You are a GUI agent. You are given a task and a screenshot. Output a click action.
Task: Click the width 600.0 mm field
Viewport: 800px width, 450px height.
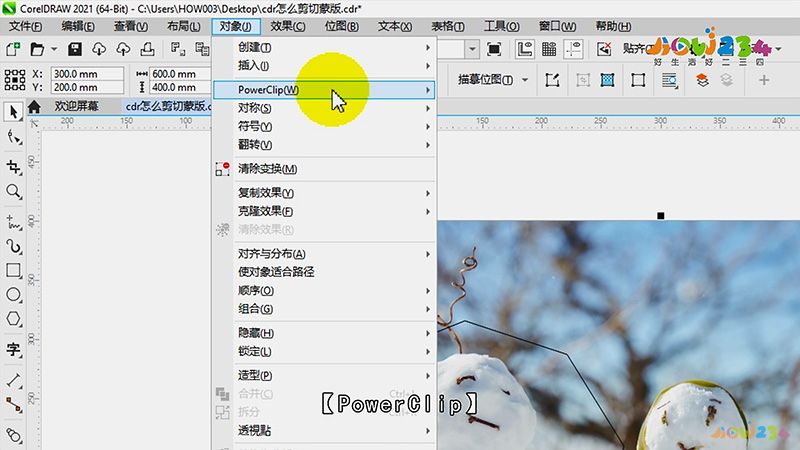(180, 74)
